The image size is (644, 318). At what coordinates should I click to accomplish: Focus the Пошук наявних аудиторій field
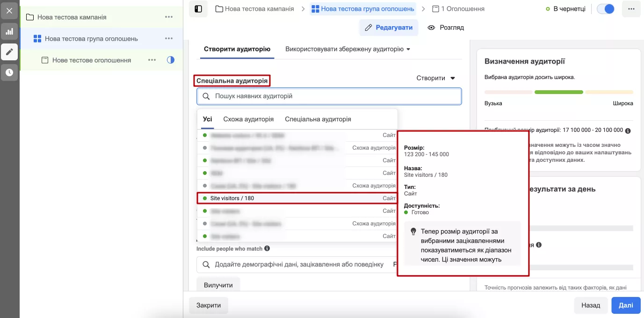329,96
